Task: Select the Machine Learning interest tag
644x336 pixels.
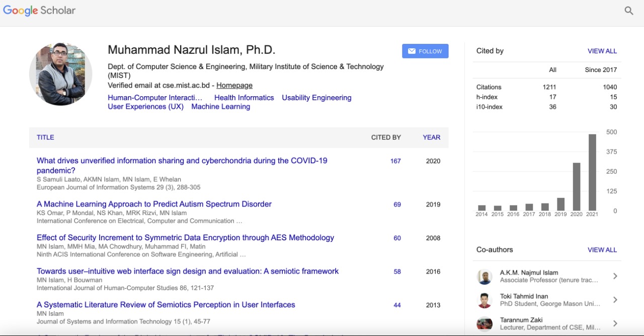Action: tap(220, 107)
